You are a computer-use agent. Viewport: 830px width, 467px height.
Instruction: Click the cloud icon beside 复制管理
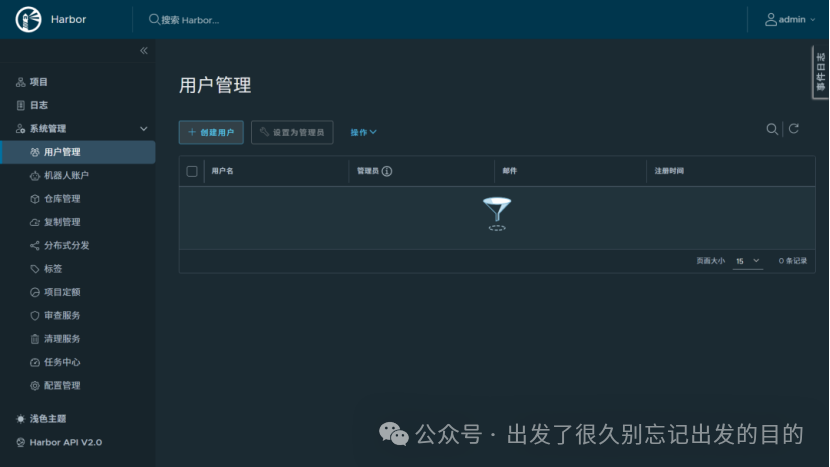pyautogui.click(x=34, y=222)
